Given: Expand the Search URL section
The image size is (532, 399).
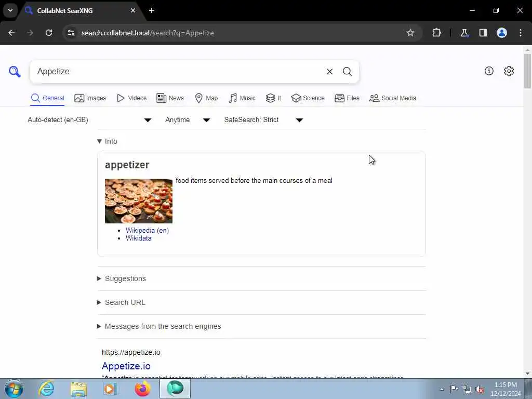Looking at the screenshot, I should click(x=121, y=302).
